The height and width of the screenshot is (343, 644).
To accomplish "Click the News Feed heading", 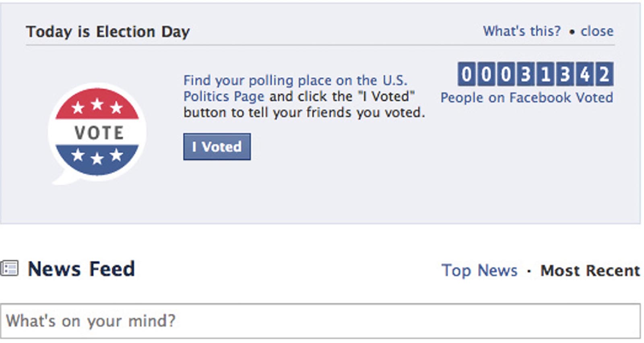I will point(81,269).
